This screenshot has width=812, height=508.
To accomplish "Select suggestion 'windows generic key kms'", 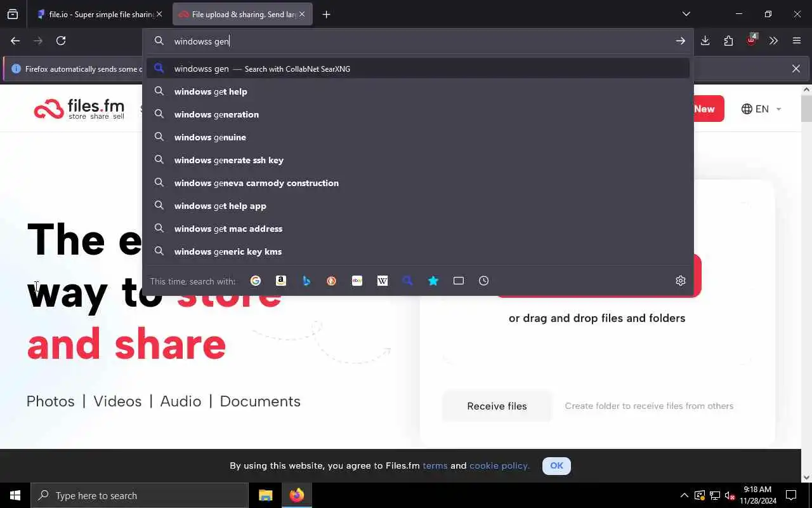I will (x=418, y=251).
